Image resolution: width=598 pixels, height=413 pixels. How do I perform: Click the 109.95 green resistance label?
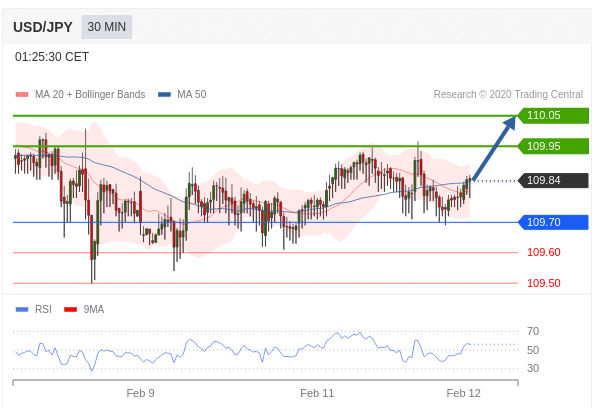click(553, 146)
